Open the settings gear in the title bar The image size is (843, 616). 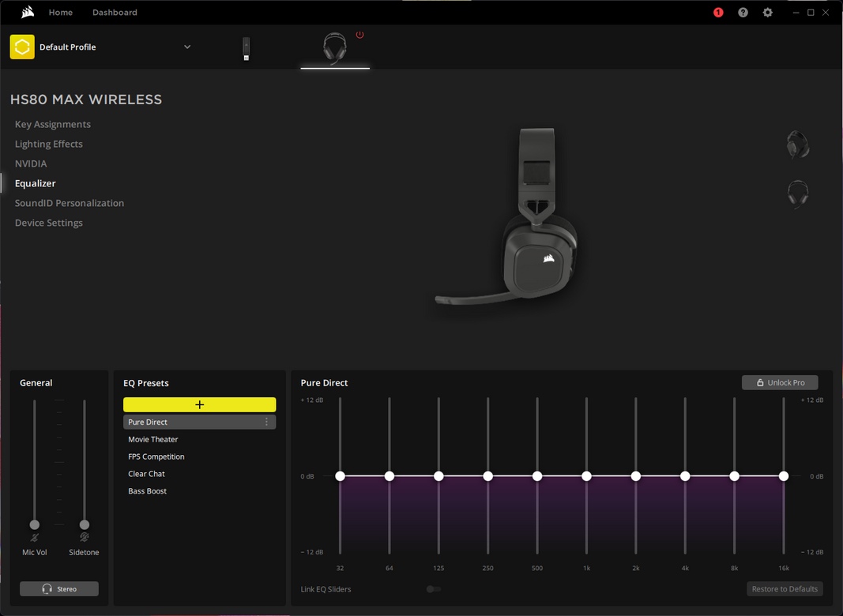coord(767,13)
